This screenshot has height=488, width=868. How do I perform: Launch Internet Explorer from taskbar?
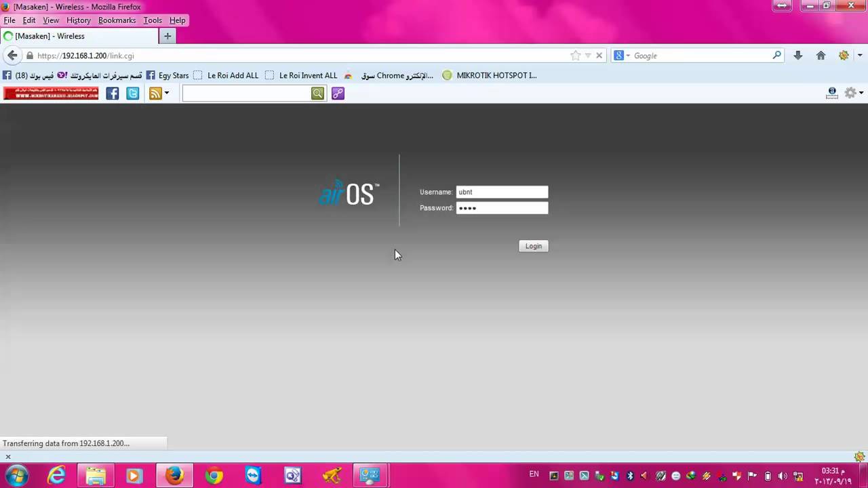click(x=56, y=476)
